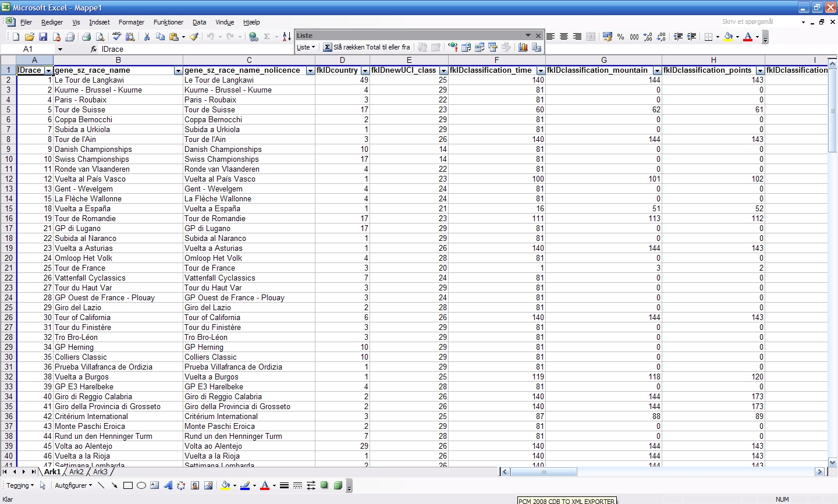Click the Sort Ascending A-Z icon
The width and height of the screenshot is (838, 504).
(286, 37)
